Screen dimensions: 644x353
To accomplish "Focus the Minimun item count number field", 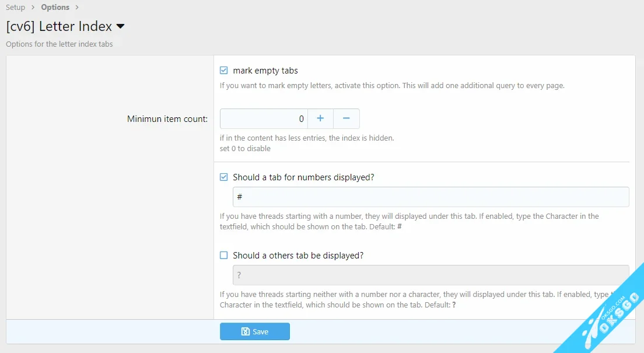I will pos(264,118).
